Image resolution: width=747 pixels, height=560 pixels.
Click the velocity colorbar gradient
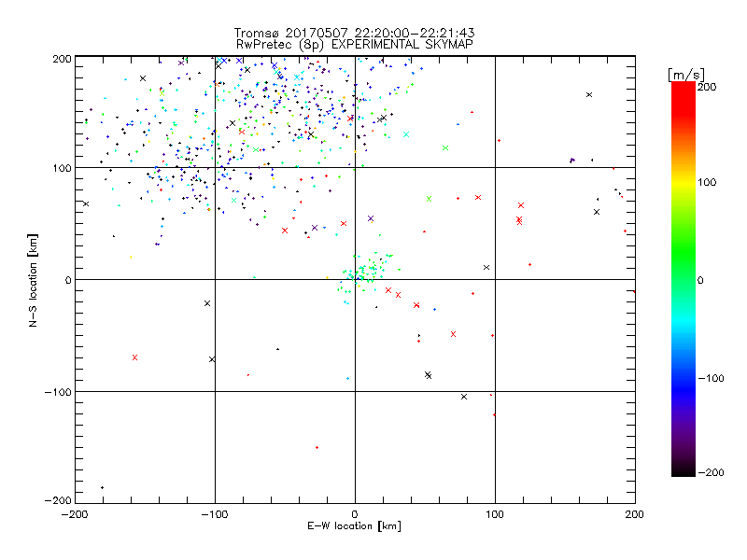(684, 279)
